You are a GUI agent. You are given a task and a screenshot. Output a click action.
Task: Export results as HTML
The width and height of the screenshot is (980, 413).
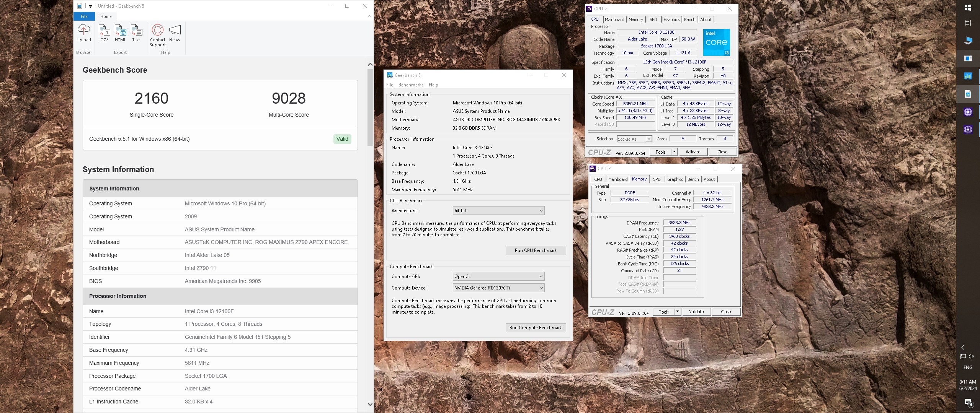click(120, 33)
